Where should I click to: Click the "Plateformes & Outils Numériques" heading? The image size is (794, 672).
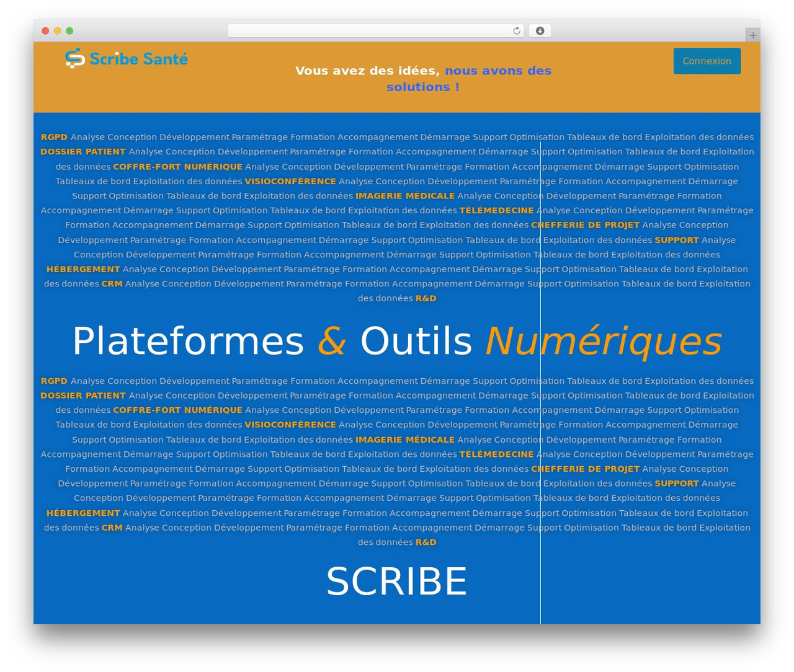coord(397,340)
